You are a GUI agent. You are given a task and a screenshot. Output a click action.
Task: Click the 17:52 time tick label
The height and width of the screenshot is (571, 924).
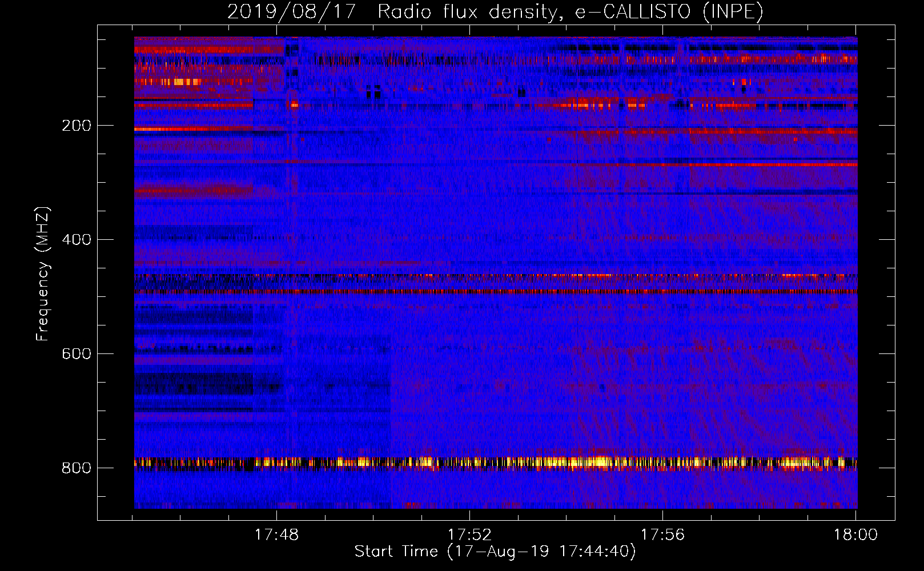469,535
